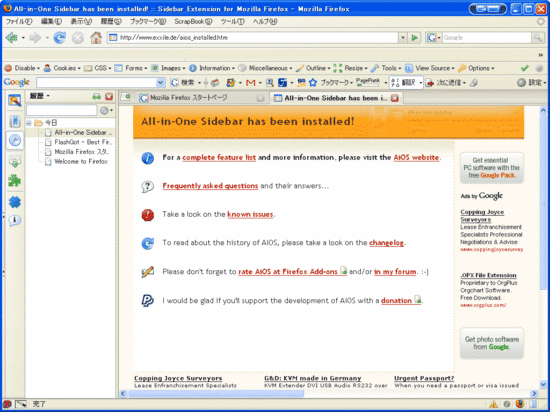Viewport: 550px width, 412px height.
Task: Reload the page with the Refresh icon
Action: tap(59, 37)
